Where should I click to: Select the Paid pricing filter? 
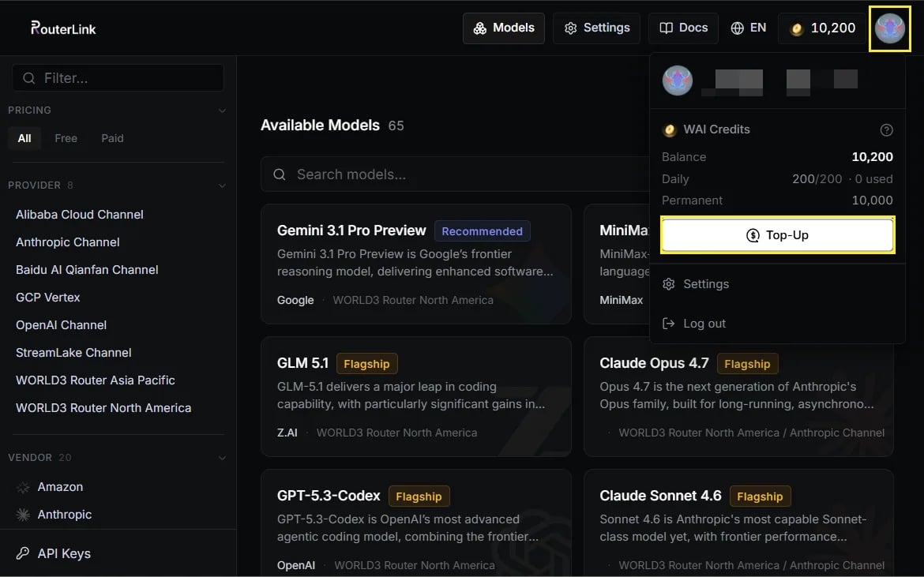click(113, 138)
